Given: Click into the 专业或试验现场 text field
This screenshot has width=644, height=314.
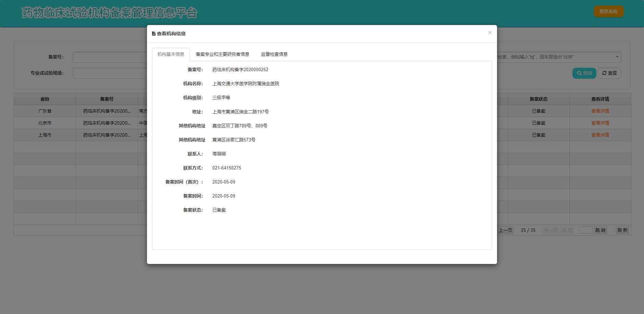Looking at the screenshot, I should [x=110, y=73].
